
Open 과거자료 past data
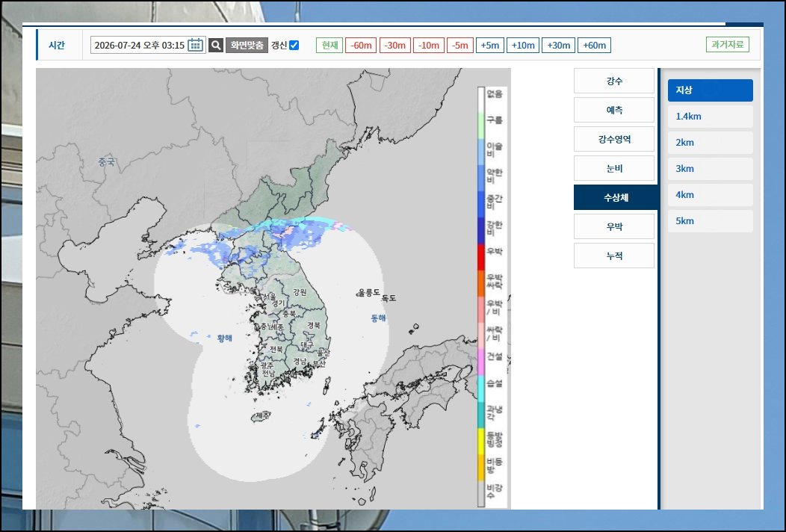click(728, 45)
